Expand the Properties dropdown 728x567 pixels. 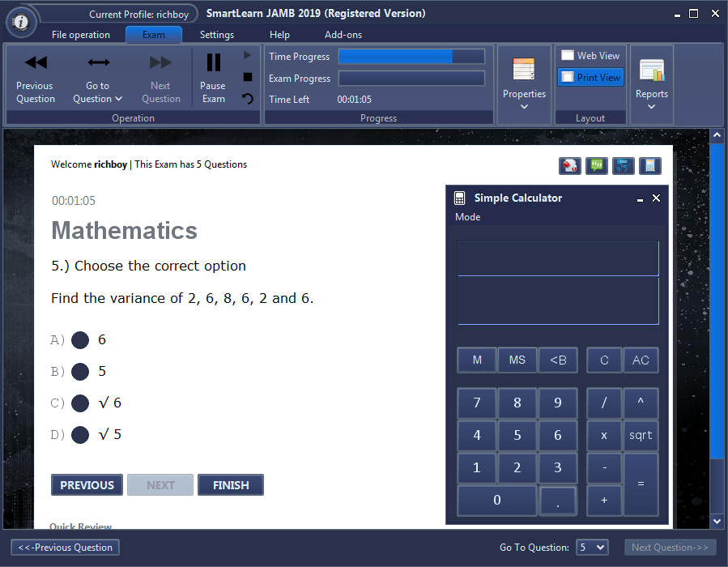(524, 84)
